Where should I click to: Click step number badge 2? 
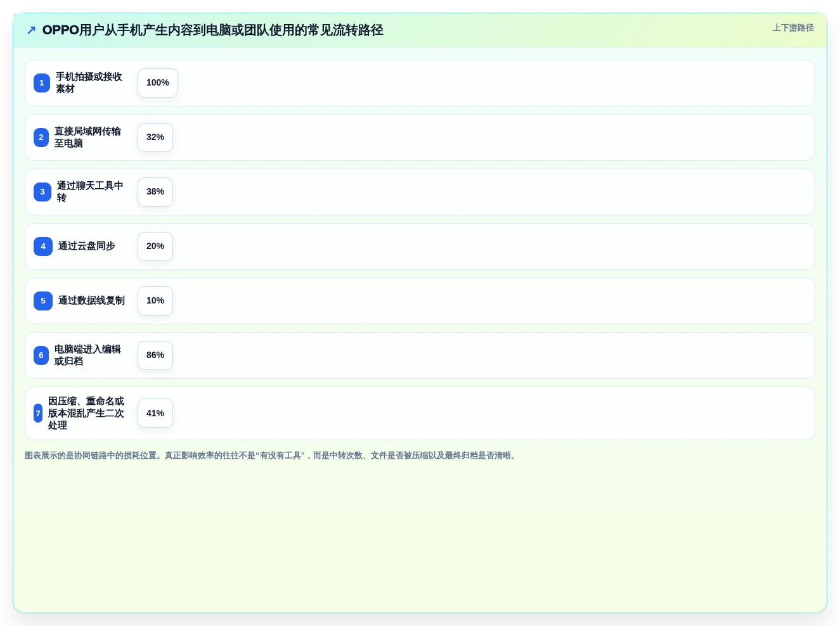click(x=41, y=137)
